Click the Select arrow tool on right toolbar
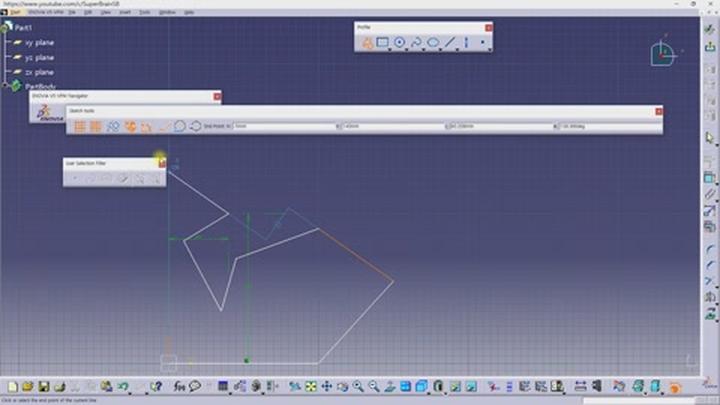This screenshot has width=720, height=405. [x=710, y=137]
